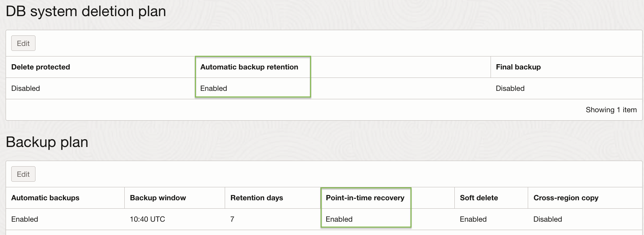The image size is (644, 235).
Task: Click the Showing 1 item label
Action: pyautogui.click(x=611, y=110)
